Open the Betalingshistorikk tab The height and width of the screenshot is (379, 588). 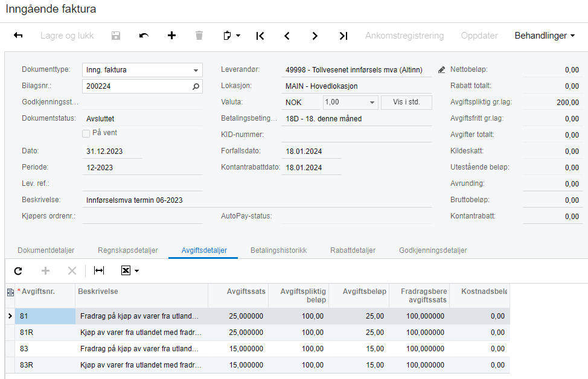(279, 250)
